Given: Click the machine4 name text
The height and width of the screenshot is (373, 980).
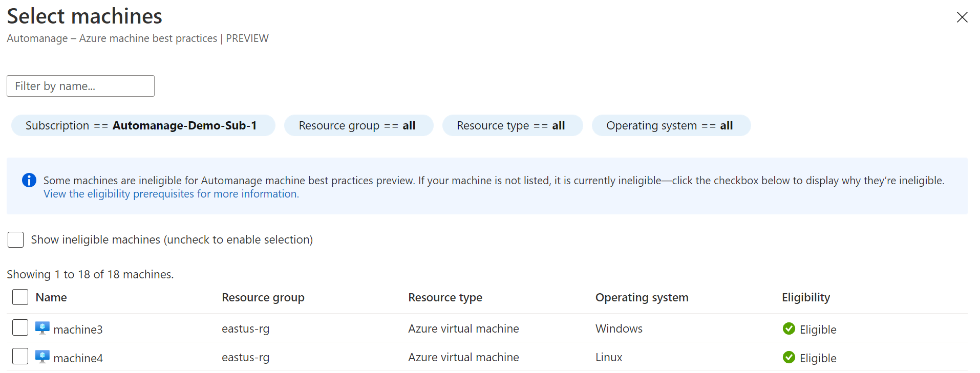Looking at the screenshot, I should (78, 358).
